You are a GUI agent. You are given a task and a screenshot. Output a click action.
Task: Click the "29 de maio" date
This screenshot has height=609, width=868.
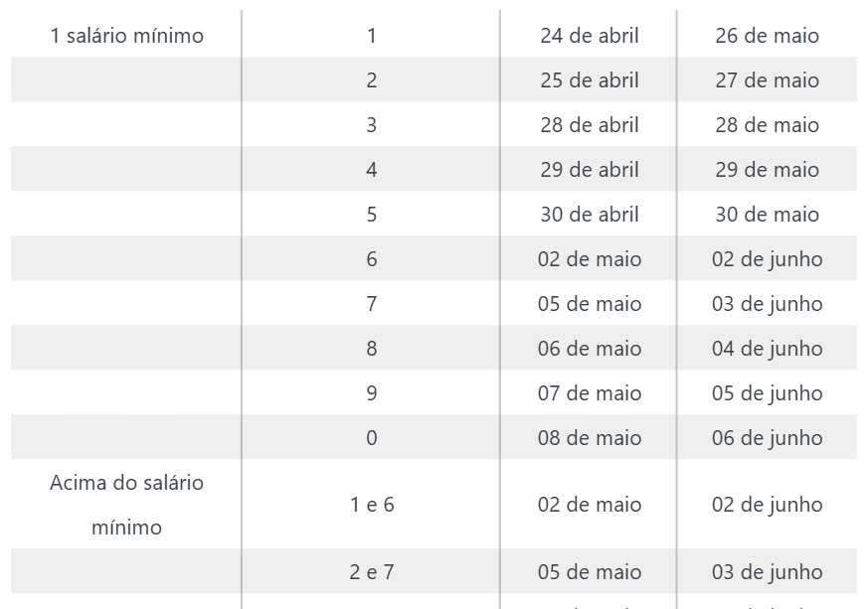767,170
